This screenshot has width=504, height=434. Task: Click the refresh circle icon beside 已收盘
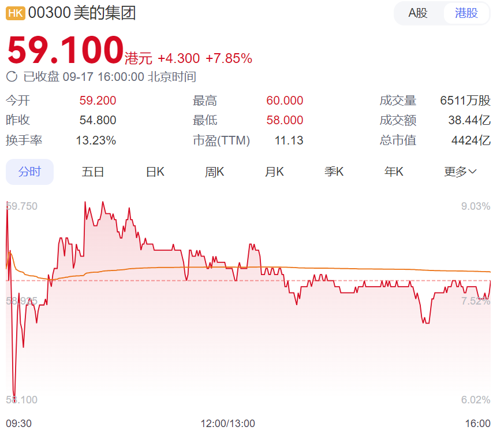pos(12,77)
